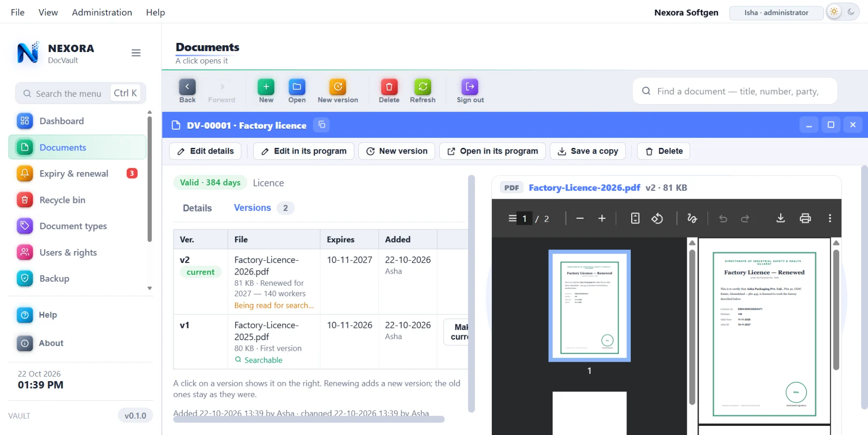Go back using the Back toolbar button
The image size is (868, 435).
click(x=187, y=91)
